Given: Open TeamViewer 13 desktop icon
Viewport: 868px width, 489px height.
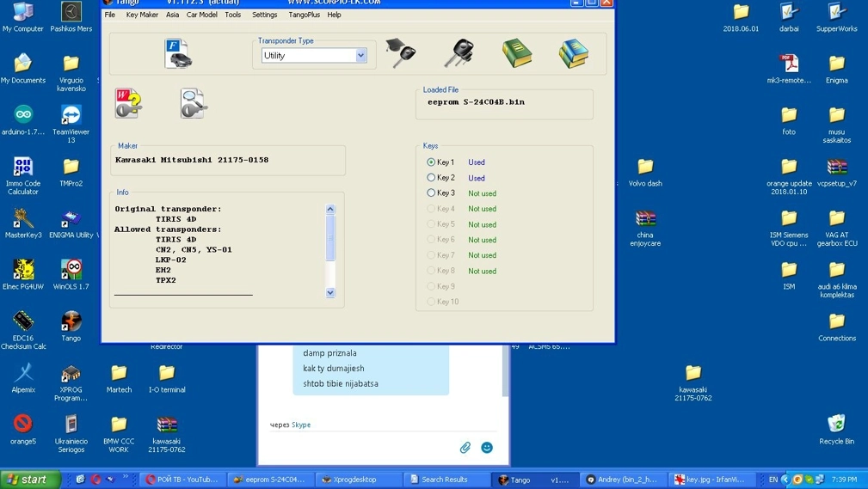Looking at the screenshot, I should pyautogui.click(x=71, y=125).
